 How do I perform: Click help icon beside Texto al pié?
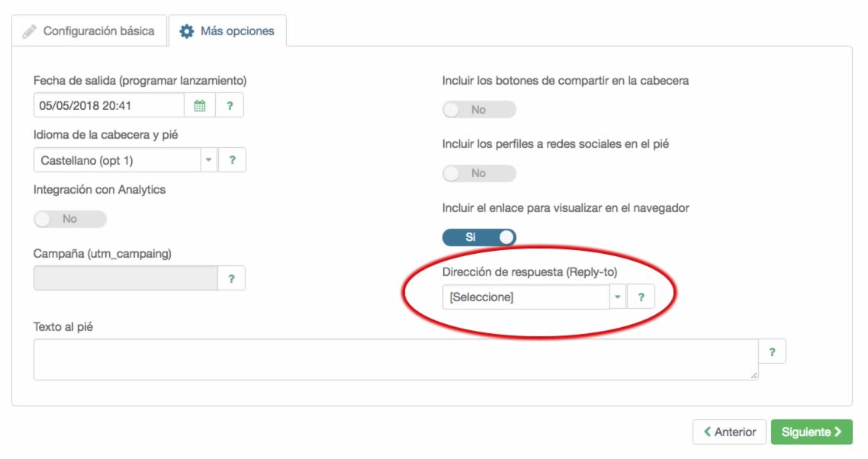click(772, 351)
